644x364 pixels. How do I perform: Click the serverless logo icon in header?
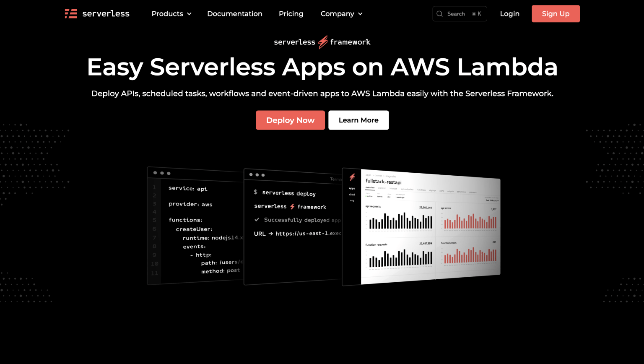71,14
